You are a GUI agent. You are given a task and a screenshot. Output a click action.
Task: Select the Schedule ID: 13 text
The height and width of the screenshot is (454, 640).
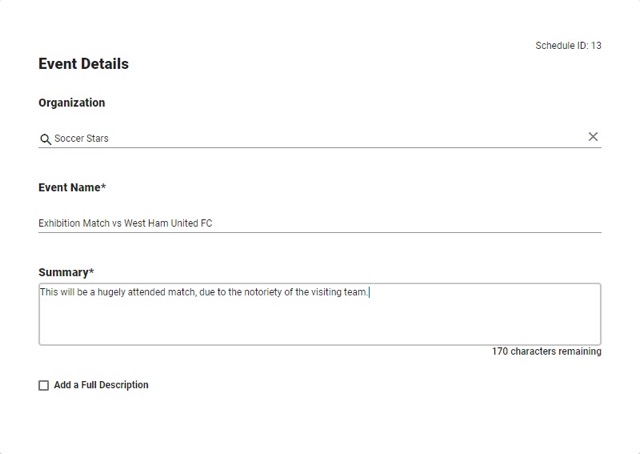point(568,46)
